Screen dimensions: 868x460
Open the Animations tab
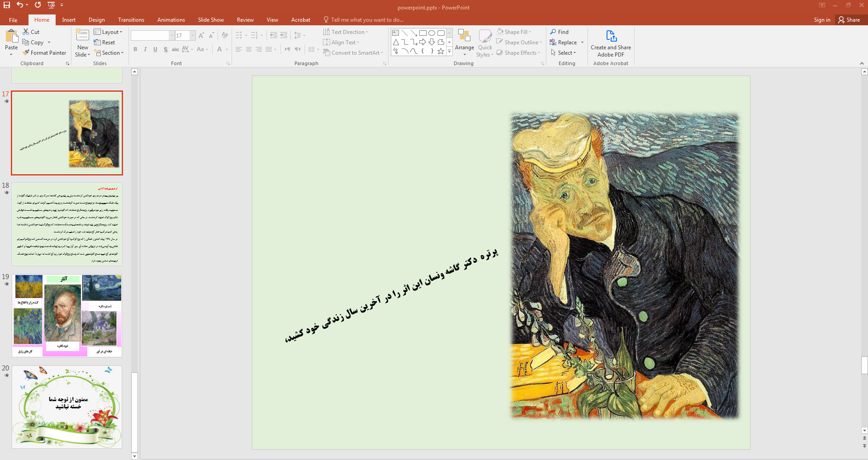171,20
